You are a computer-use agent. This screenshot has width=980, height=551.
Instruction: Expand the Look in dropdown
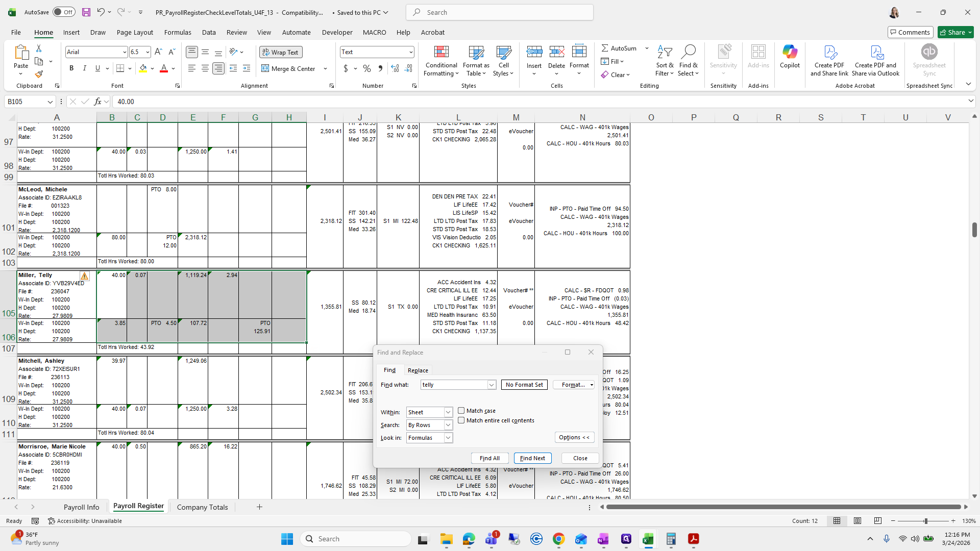[x=448, y=438]
